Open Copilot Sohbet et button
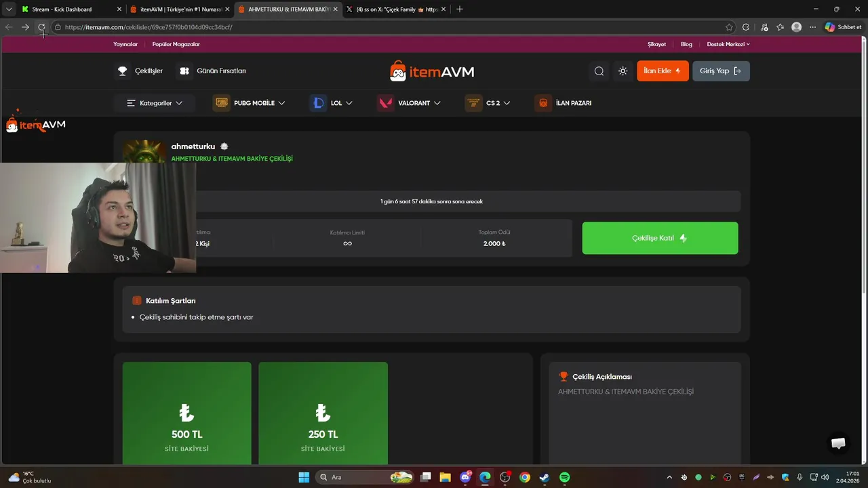 pyautogui.click(x=844, y=27)
